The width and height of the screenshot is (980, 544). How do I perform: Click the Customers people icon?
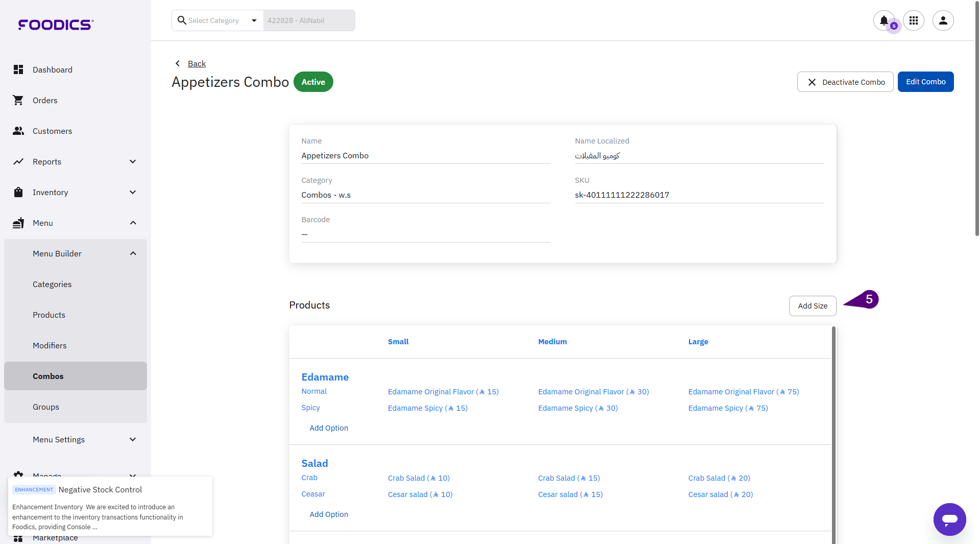point(18,131)
